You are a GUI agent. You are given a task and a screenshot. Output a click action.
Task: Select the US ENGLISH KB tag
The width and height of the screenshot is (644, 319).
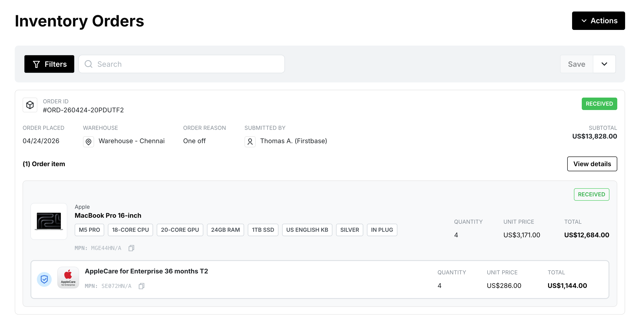coord(307,230)
